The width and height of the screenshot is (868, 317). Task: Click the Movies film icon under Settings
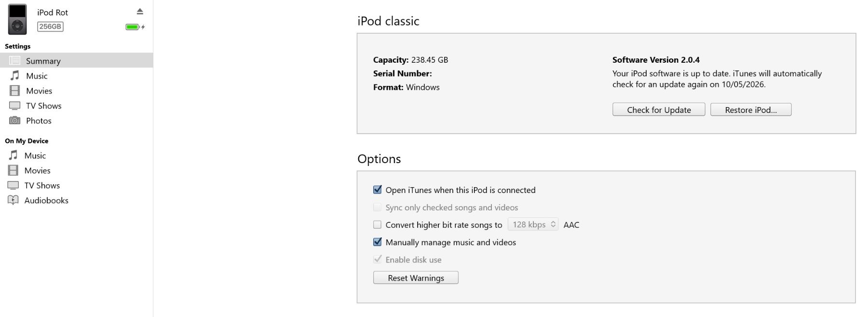click(15, 90)
